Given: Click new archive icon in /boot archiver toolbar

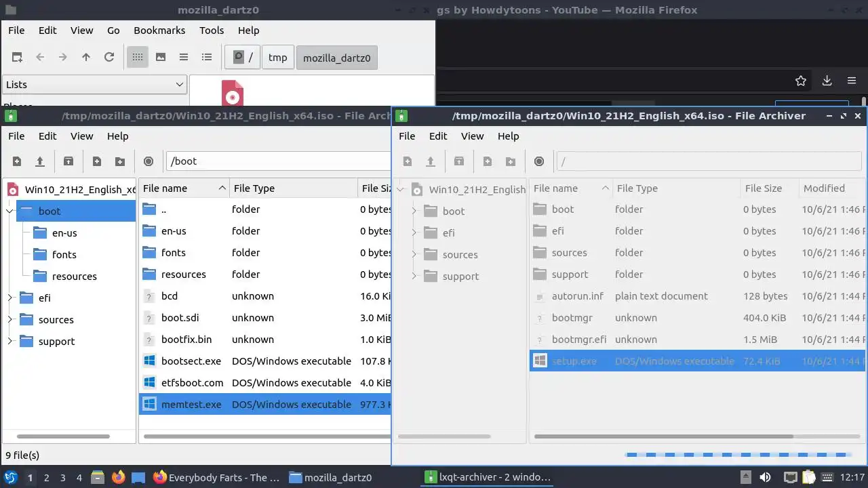Looking at the screenshot, I should [17, 161].
